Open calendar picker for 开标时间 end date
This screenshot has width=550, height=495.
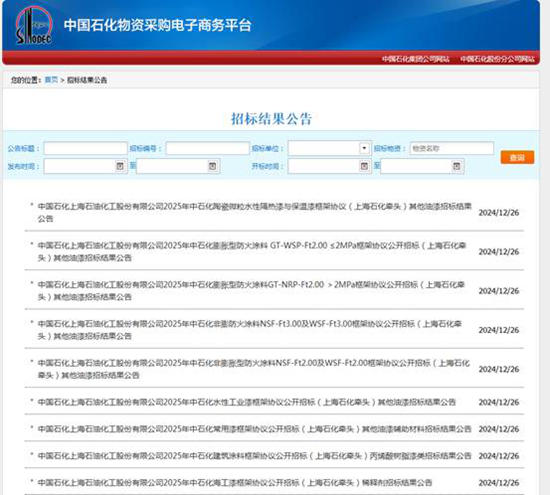[456, 166]
